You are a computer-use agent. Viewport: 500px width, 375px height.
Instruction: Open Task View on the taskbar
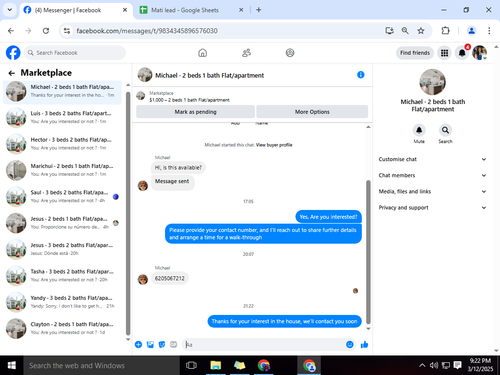coord(191,365)
